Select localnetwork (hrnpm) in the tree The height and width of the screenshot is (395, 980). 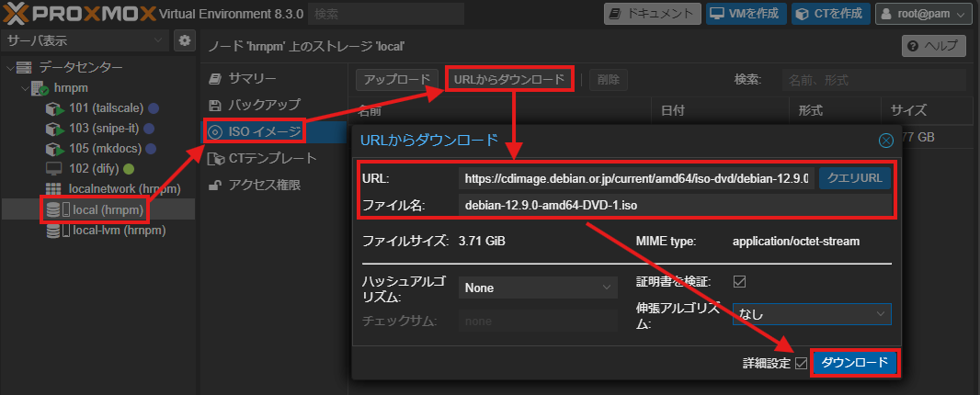[x=124, y=189]
